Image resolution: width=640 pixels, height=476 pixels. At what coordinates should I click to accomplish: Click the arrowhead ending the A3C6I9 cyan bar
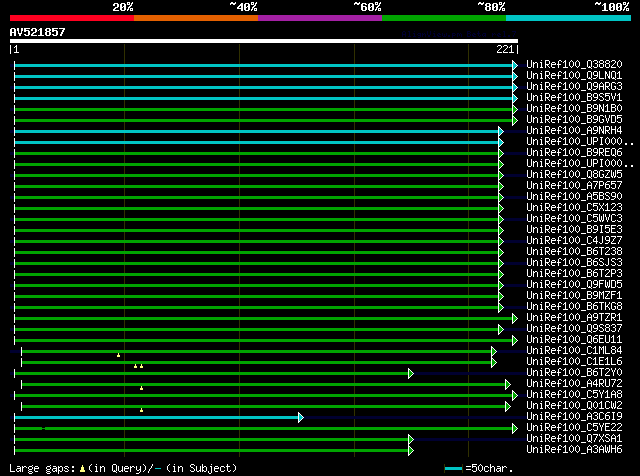click(x=299, y=417)
